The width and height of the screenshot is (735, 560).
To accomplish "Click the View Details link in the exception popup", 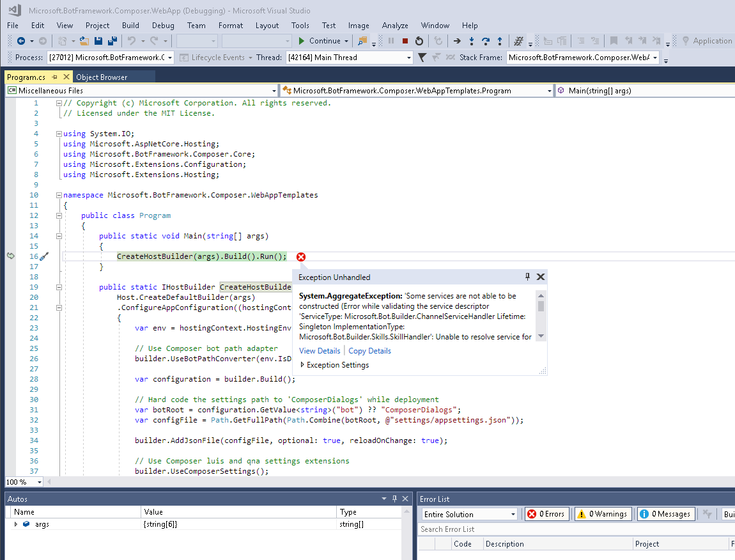I will 319,350.
